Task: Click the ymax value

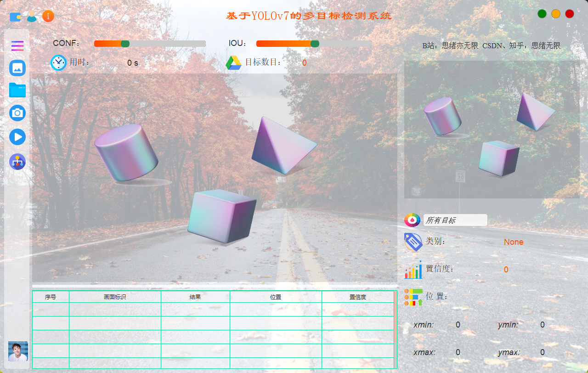Action: (543, 352)
